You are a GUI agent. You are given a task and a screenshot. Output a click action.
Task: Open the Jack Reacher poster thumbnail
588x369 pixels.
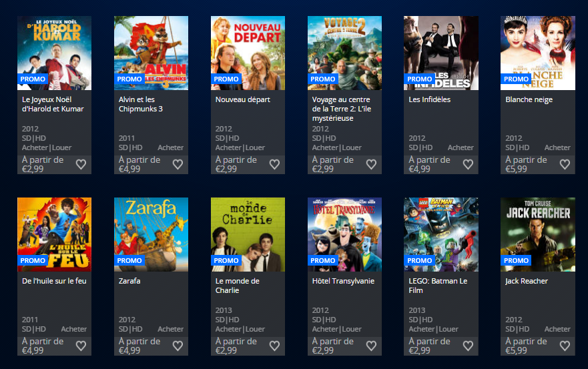pyautogui.click(x=538, y=234)
